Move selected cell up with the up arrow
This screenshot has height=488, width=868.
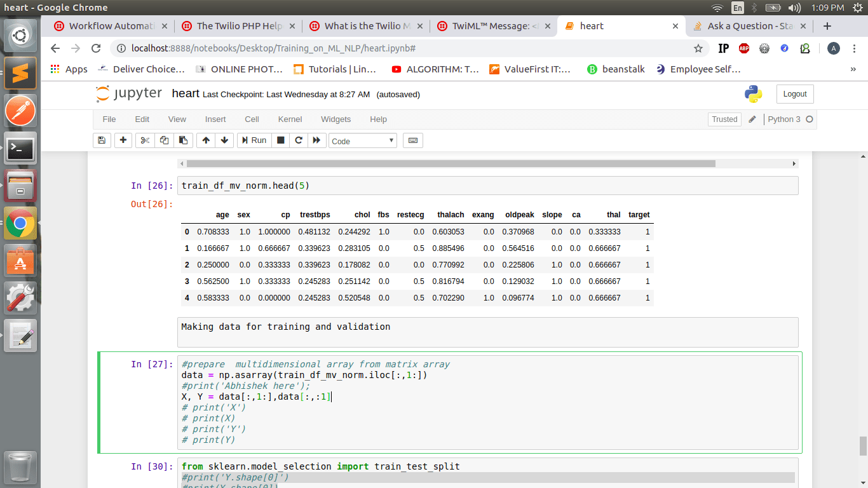tap(205, 140)
